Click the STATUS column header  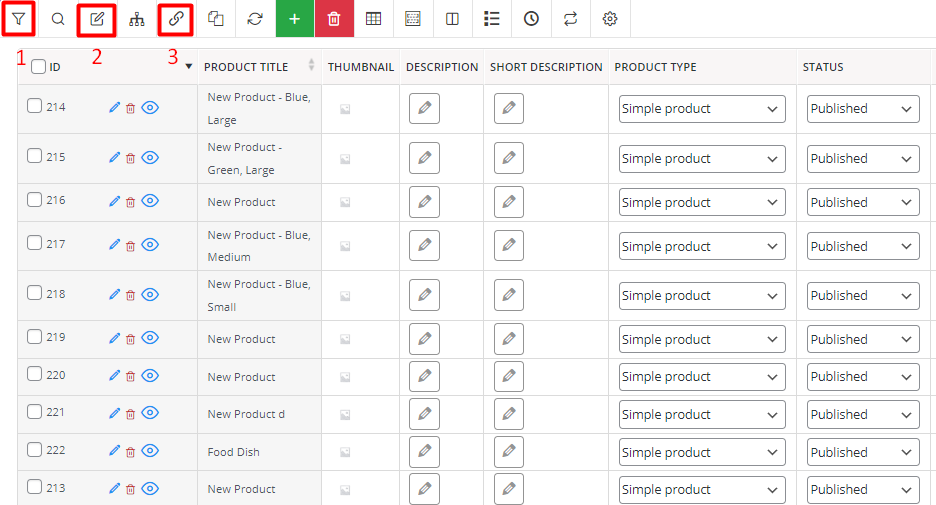pyautogui.click(x=823, y=67)
